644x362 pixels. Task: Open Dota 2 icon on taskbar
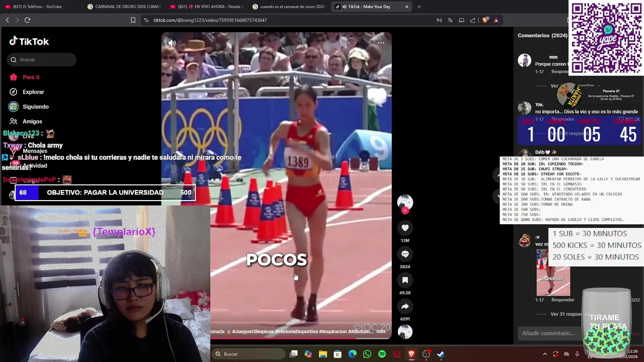point(396,354)
